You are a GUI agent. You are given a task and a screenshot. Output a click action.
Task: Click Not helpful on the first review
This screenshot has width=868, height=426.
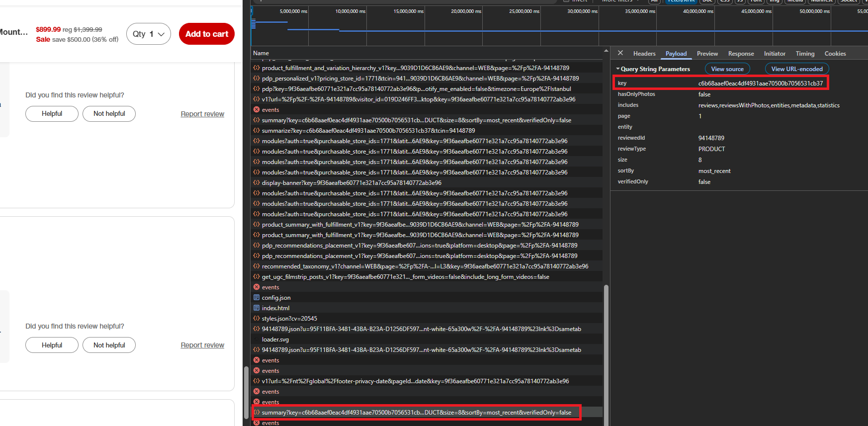(109, 114)
